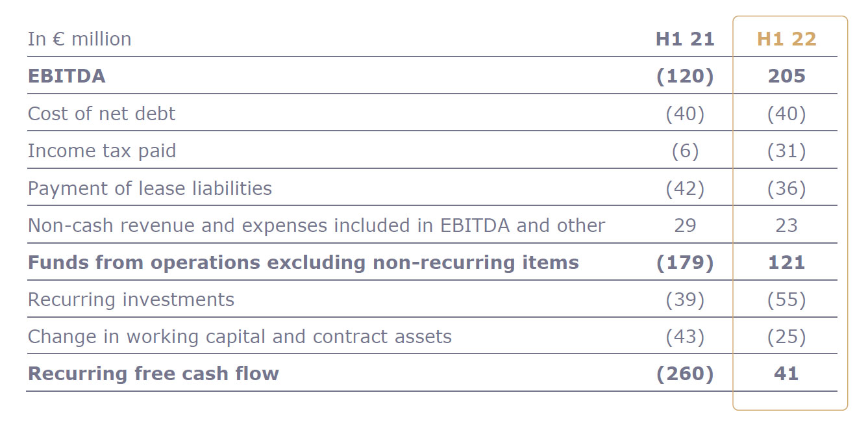Click H1 22 funds from operations value 121
This screenshot has width=868, height=423.
786,263
